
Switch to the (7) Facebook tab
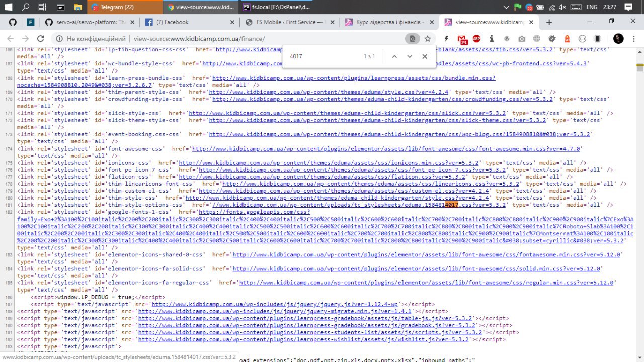(x=189, y=22)
